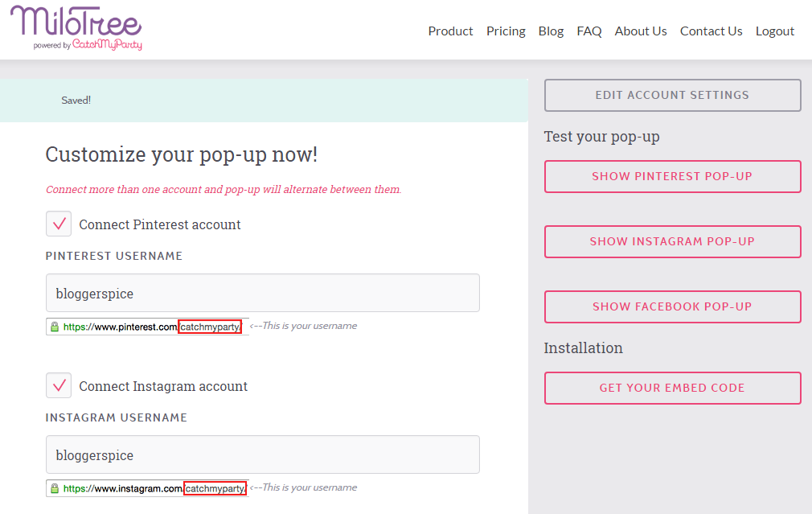The width and height of the screenshot is (812, 514).
Task: Click the green lock icon in Instagram URL
Action: 55,488
